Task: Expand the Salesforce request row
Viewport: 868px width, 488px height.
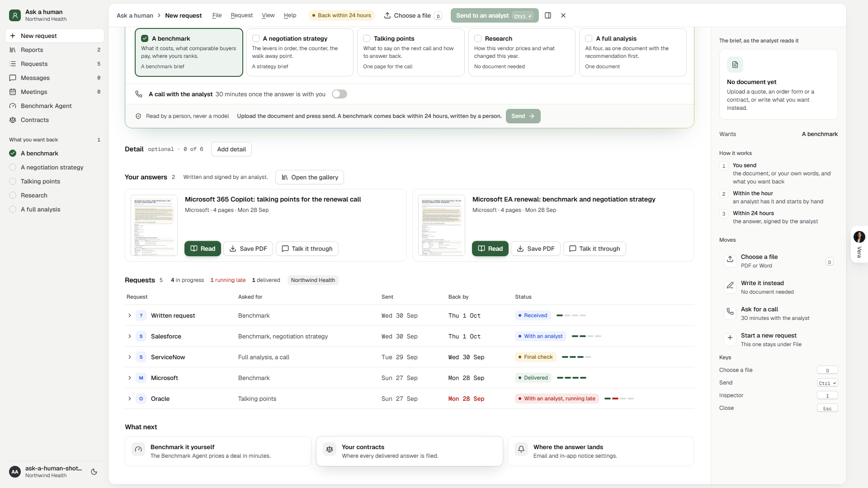Action: (129, 336)
